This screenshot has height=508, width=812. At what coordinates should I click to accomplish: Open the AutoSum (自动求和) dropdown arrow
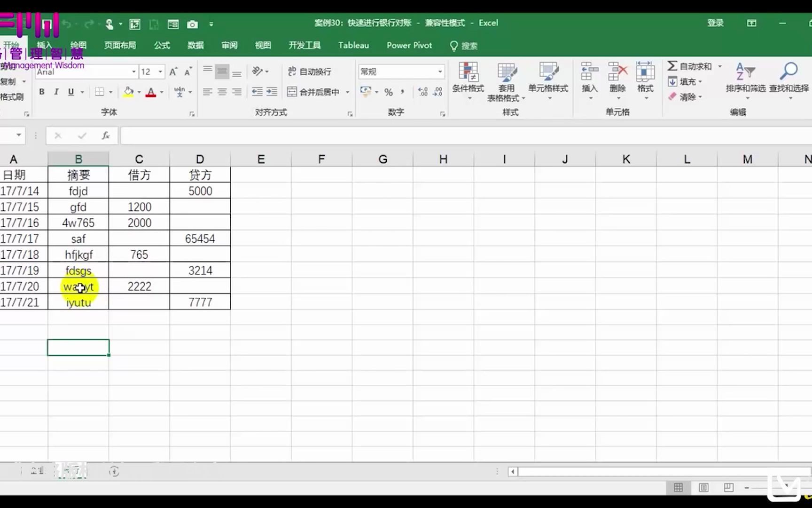(x=720, y=66)
